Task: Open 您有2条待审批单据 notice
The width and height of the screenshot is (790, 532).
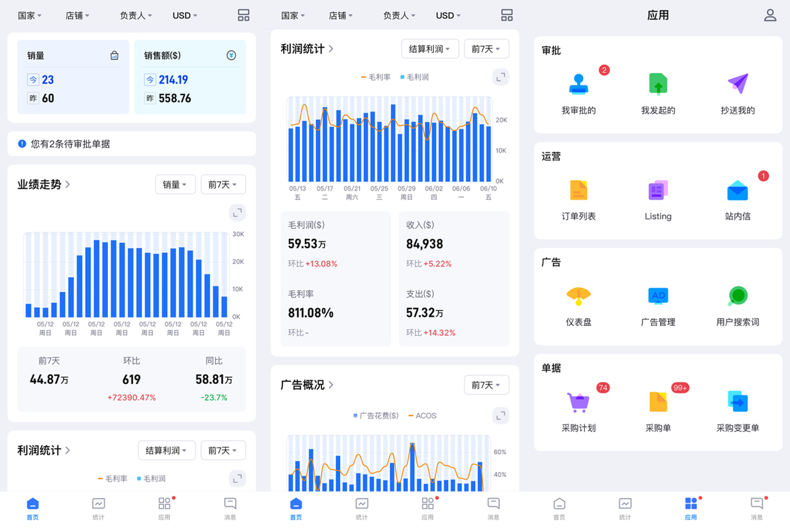Action: [x=131, y=144]
